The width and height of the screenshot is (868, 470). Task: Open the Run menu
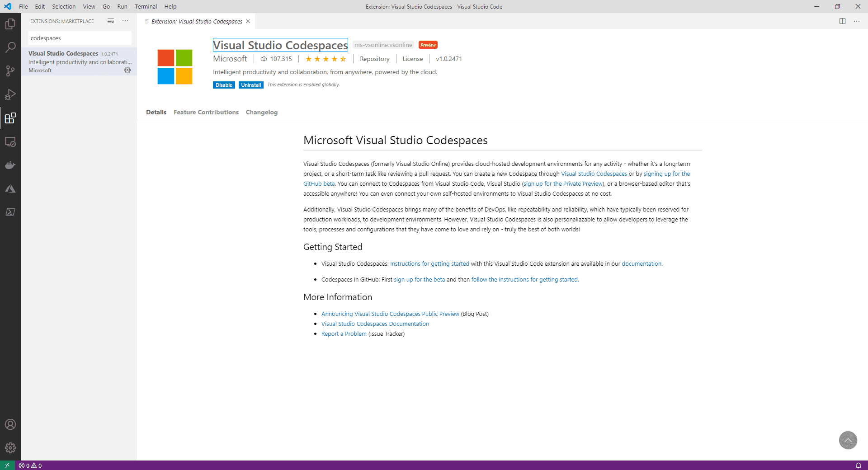122,6
